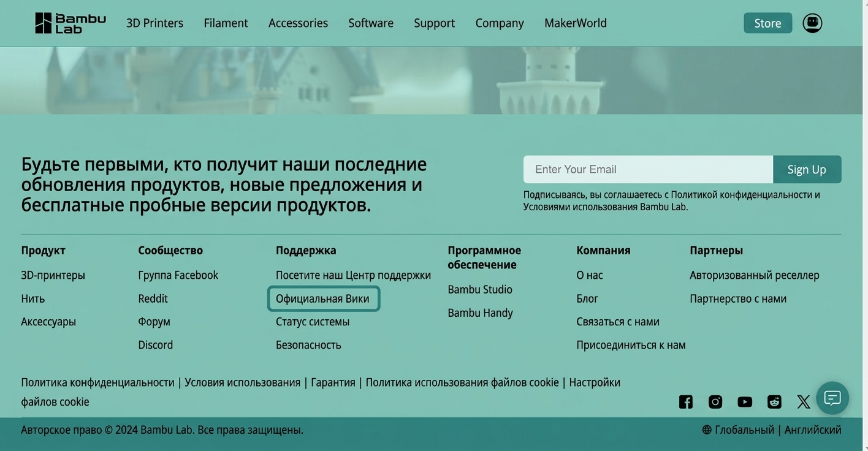This screenshot has width=868, height=451.
Task: Click the Sign Up button
Action: [807, 169]
